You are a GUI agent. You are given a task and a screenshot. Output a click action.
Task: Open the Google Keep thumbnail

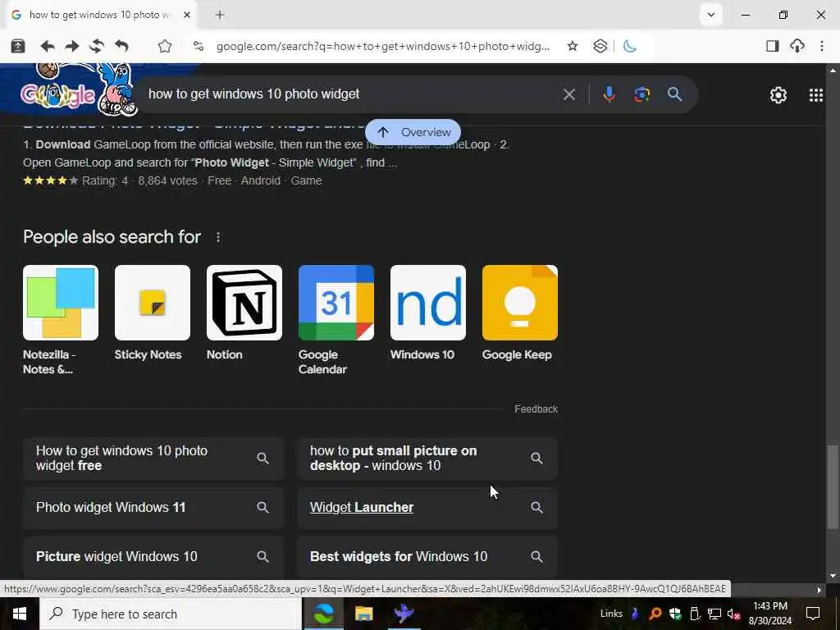point(519,303)
